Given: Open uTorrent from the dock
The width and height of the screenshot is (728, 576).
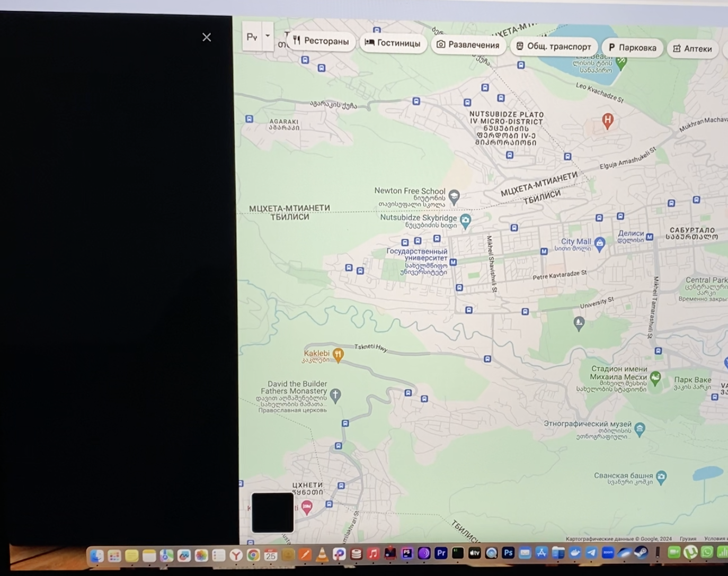Looking at the screenshot, I should [x=690, y=552].
